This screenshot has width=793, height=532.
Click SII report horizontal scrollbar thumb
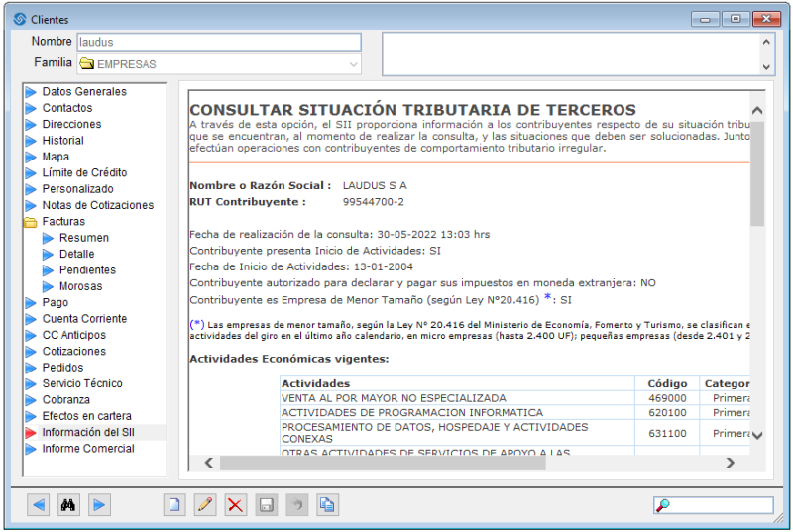[383, 463]
